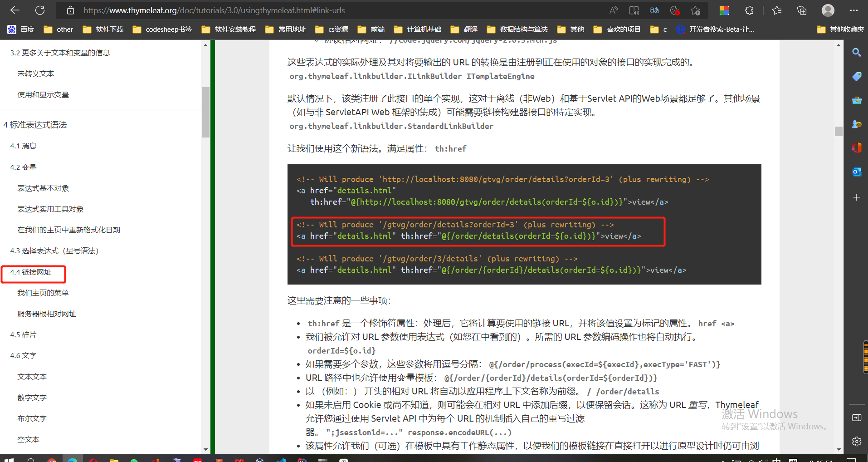Navigate to 在我们的主页中重新格式化日期

tap(69, 230)
